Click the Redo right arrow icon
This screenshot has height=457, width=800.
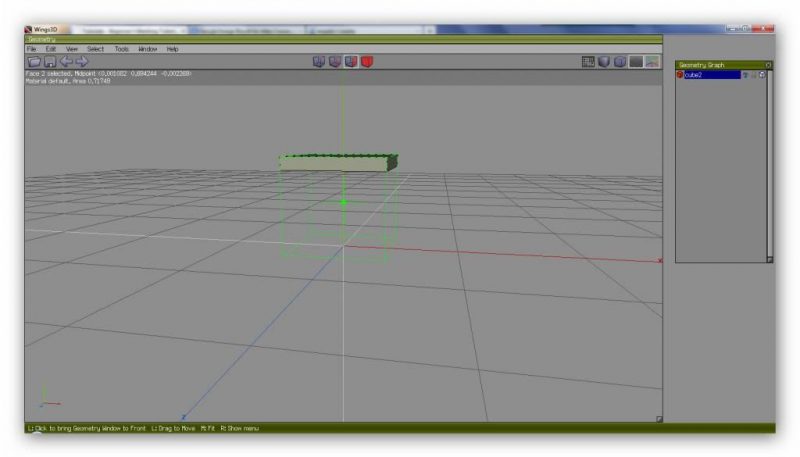[x=82, y=62]
